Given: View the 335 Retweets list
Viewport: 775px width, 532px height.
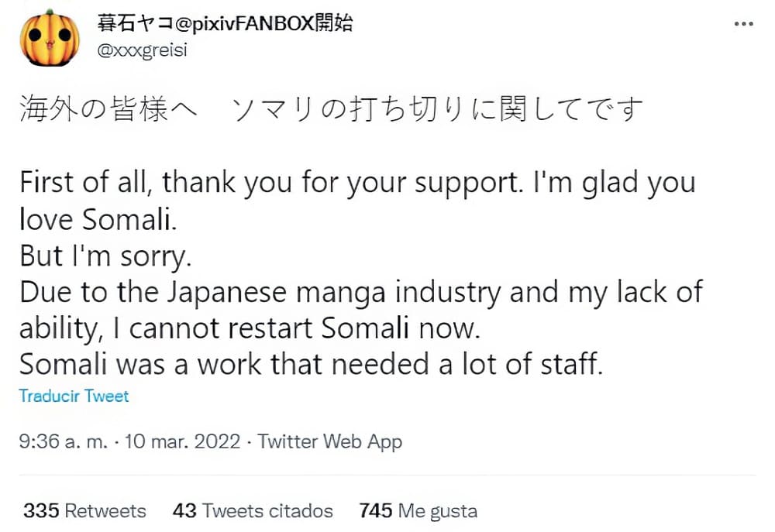Looking at the screenshot, I should tap(84, 511).
